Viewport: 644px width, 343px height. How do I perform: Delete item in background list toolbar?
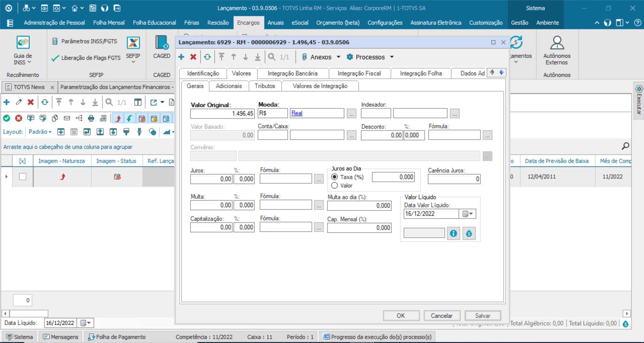coord(31,102)
